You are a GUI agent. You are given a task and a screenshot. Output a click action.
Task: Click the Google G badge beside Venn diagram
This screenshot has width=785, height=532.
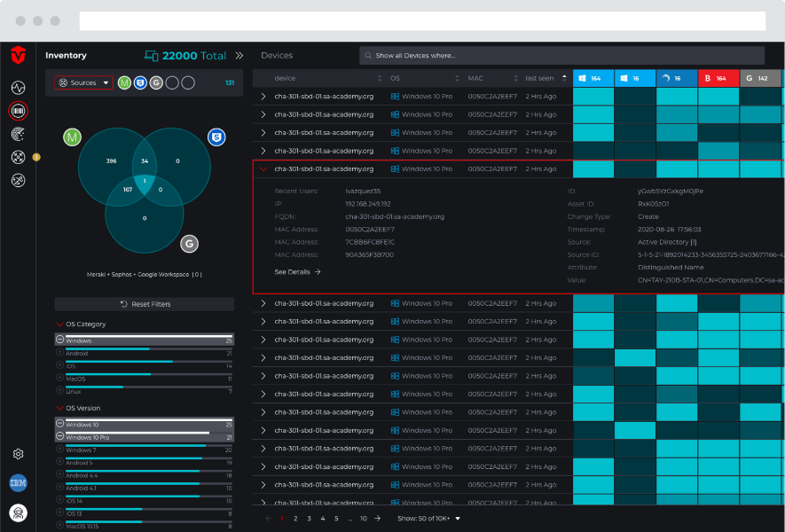click(x=189, y=244)
